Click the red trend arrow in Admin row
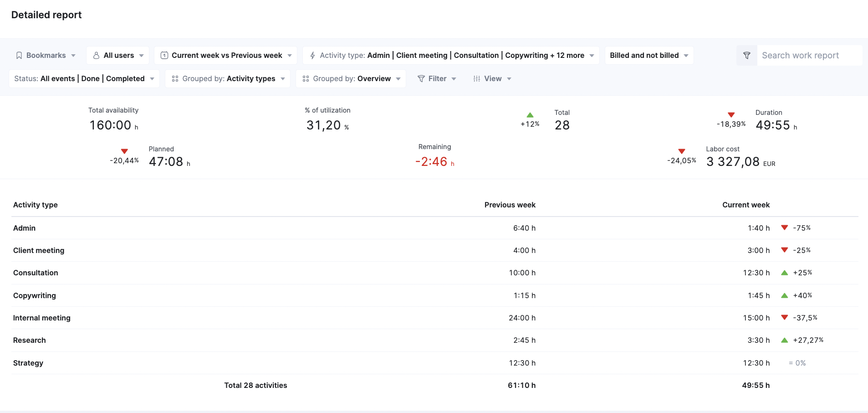This screenshot has height=413, width=868. (785, 227)
